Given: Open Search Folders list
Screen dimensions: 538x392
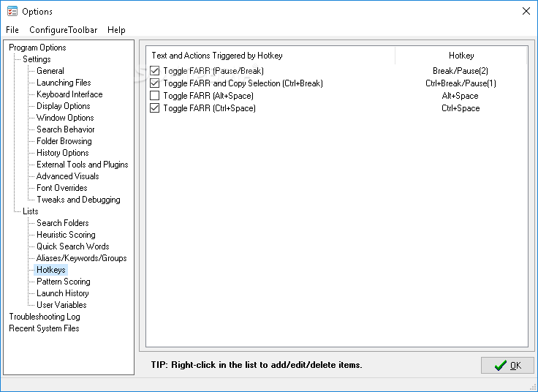Looking at the screenshot, I should pyautogui.click(x=63, y=223).
